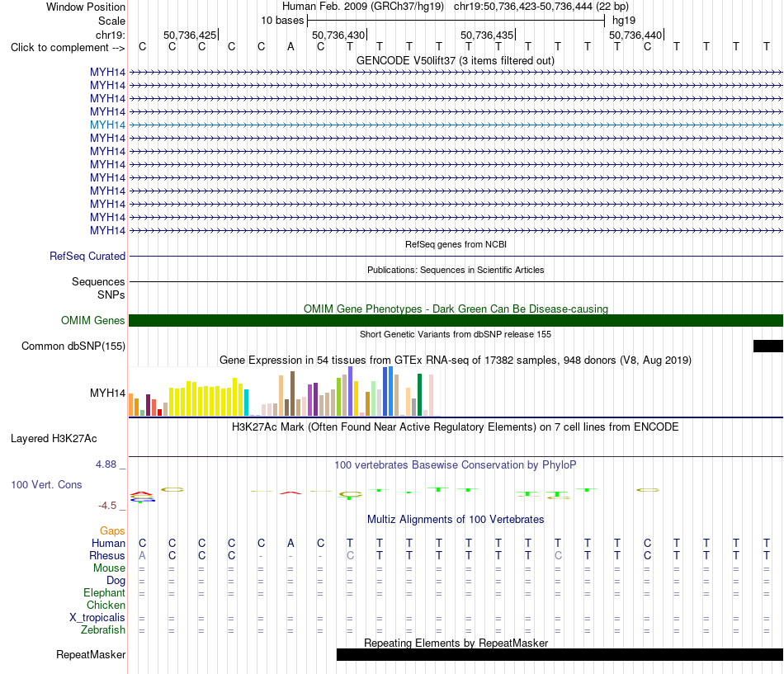Click the Window Position label

(x=86, y=7)
